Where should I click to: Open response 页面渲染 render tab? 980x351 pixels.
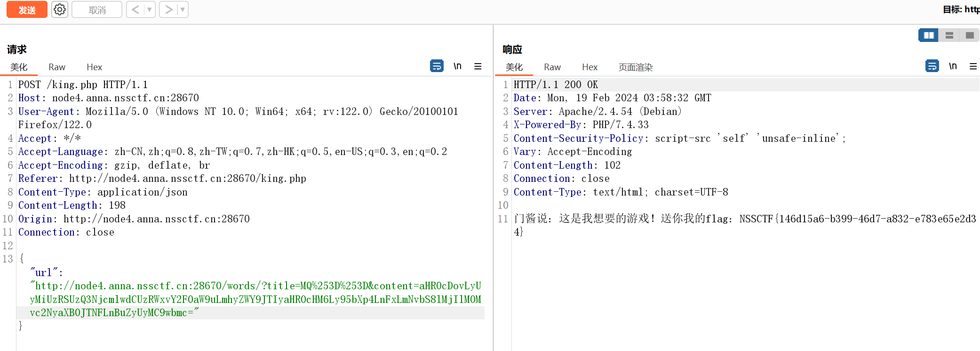pyautogui.click(x=636, y=67)
